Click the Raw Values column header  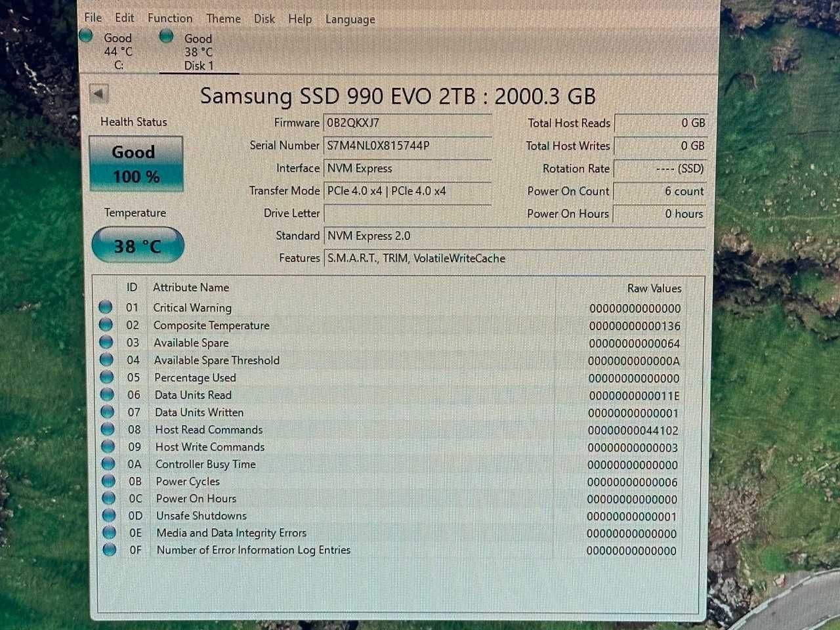click(x=654, y=288)
